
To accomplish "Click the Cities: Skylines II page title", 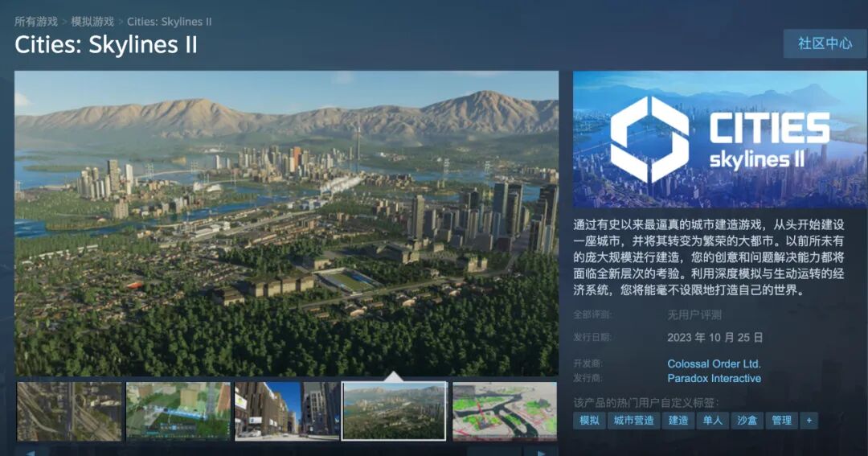I will (106, 45).
